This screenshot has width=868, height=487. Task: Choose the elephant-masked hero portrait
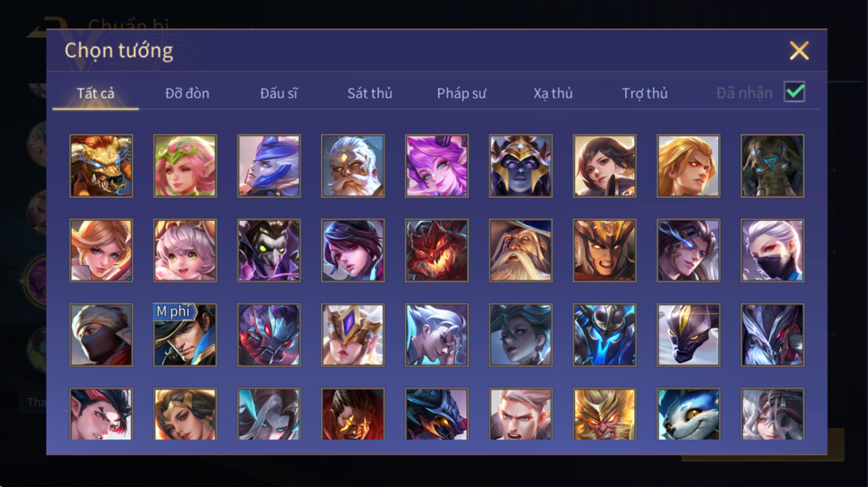coord(772,166)
